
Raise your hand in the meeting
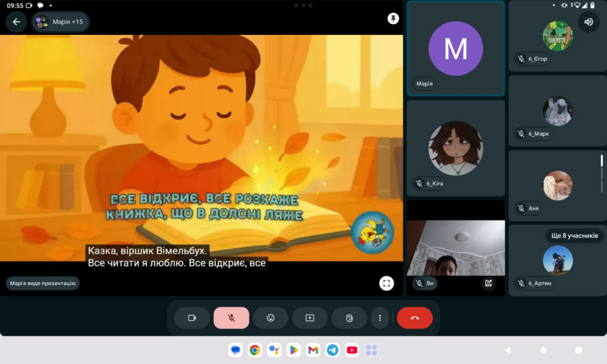[x=349, y=318]
